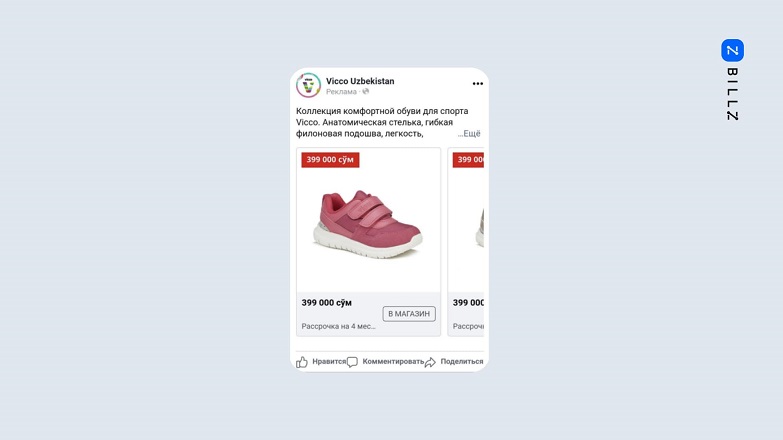Image resolution: width=783 pixels, height=440 pixels.
Task: Select the second carousel product card
Action: 466,242
